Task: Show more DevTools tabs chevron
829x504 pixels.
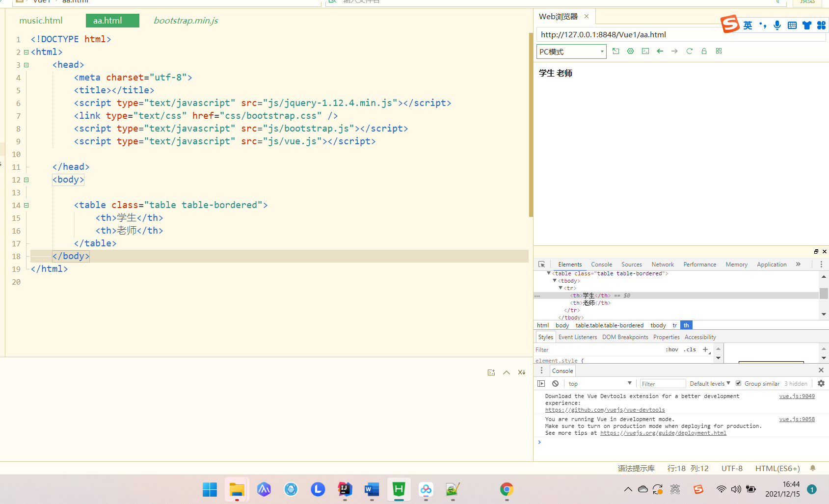Action: [798, 264]
